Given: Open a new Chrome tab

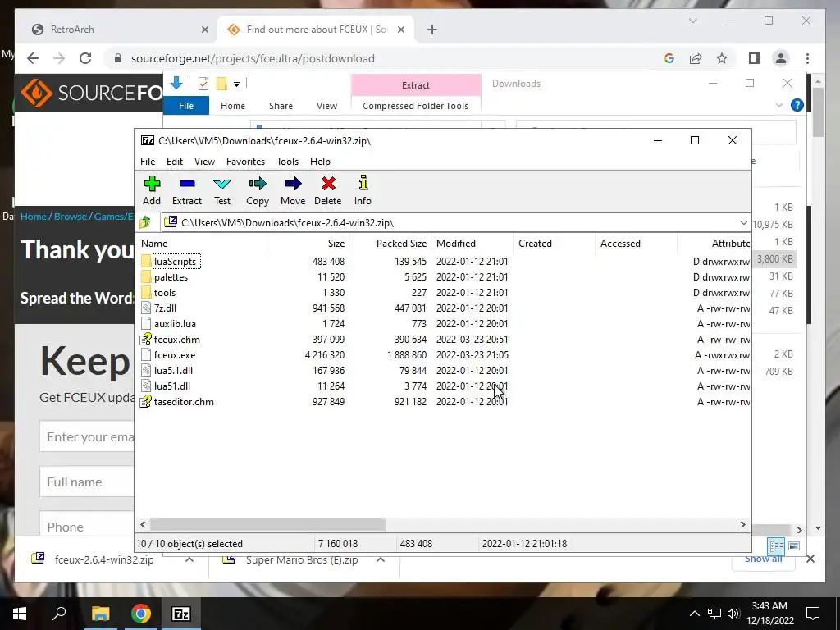Looking at the screenshot, I should click(x=432, y=30).
